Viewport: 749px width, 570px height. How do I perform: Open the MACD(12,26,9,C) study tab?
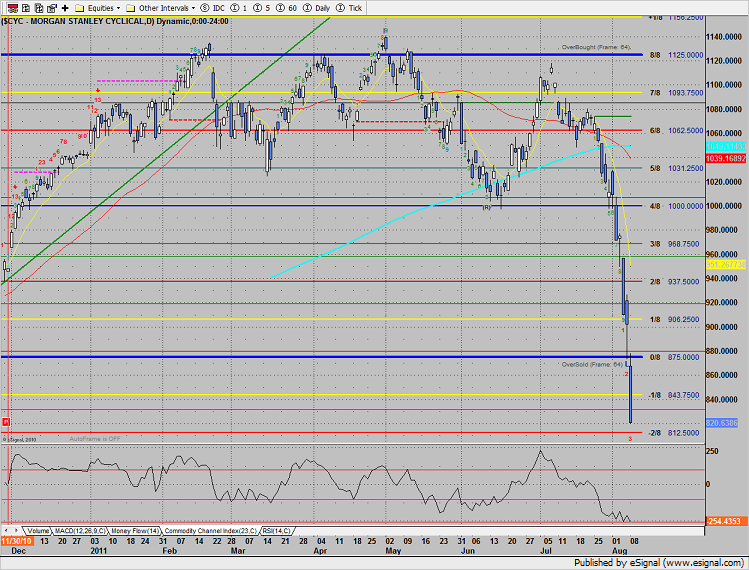(x=80, y=531)
